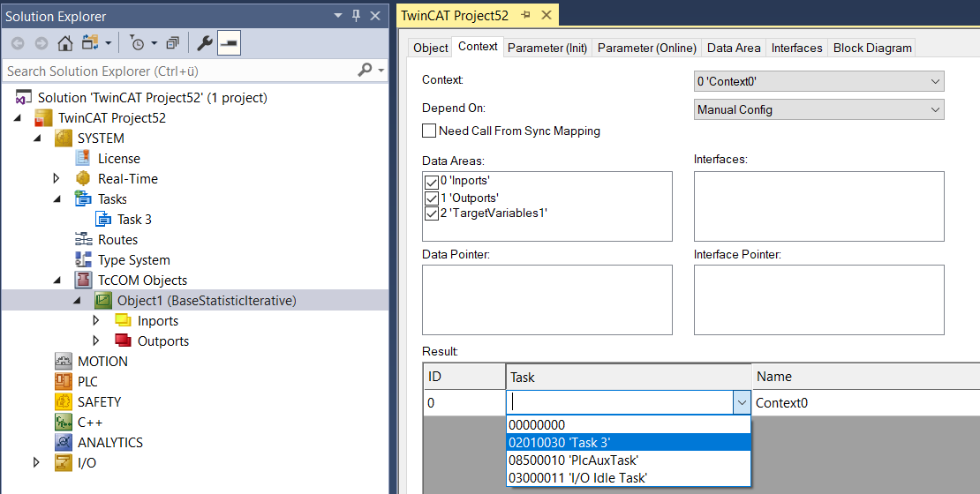
Task: Close the Solution Explorer panel
Action: 375,16
